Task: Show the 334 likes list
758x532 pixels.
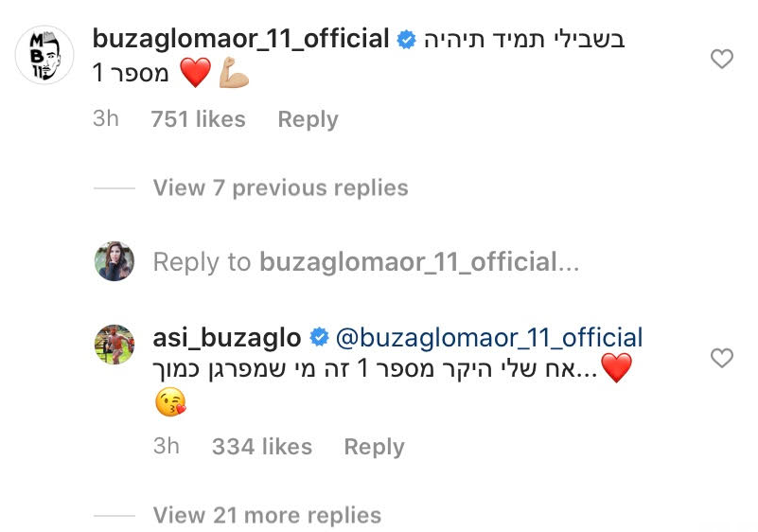Action: tap(262, 447)
